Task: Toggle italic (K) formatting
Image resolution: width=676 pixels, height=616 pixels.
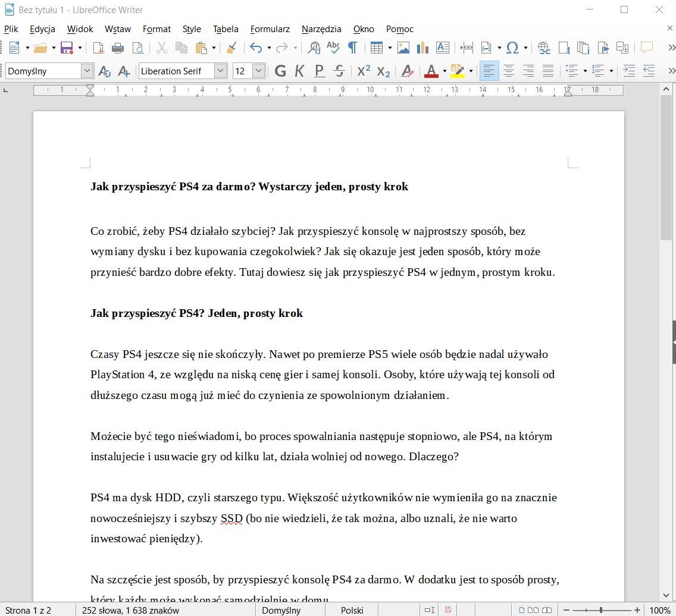Action: pos(299,71)
